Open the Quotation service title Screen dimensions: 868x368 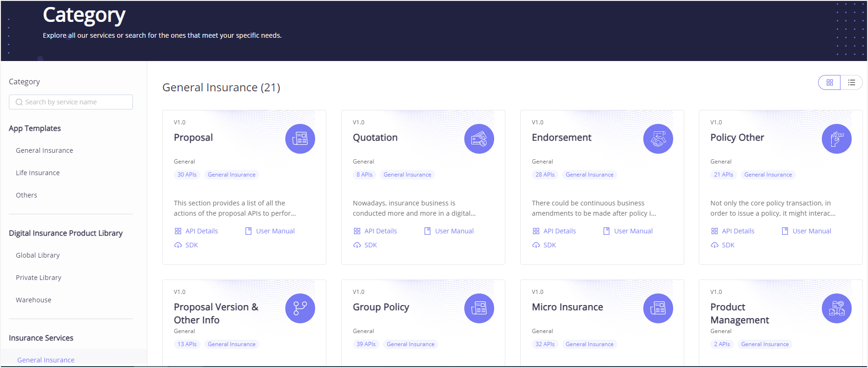[375, 137]
